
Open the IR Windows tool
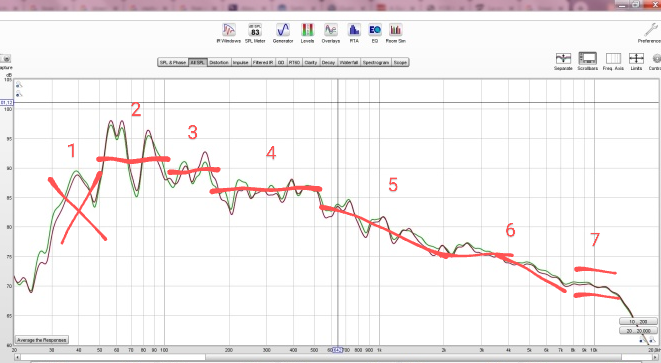pyautogui.click(x=228, y=33)
